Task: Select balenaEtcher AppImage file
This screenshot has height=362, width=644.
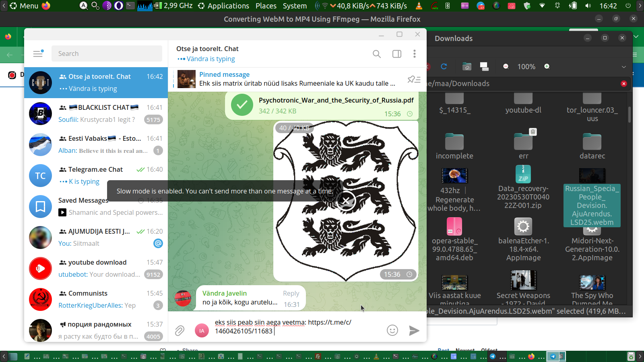Action: 523,239
